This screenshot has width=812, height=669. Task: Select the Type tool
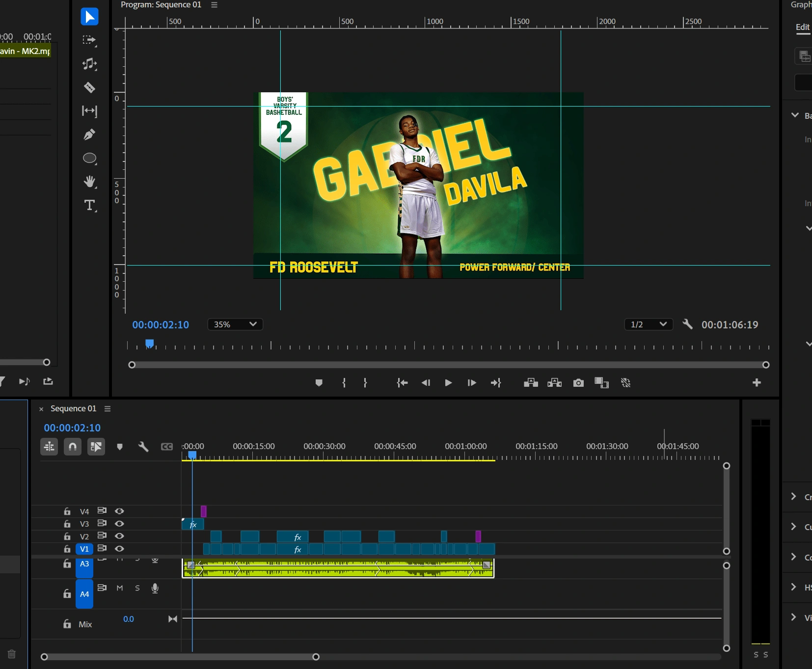pos(89,206)
